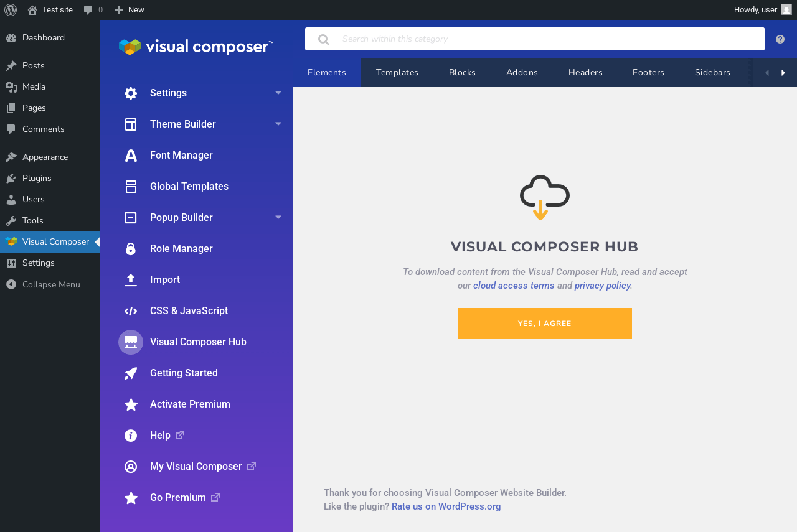Click the Theme Builder layout icon
This screenshot has width=797, height=532.
[x=131, y=124]
